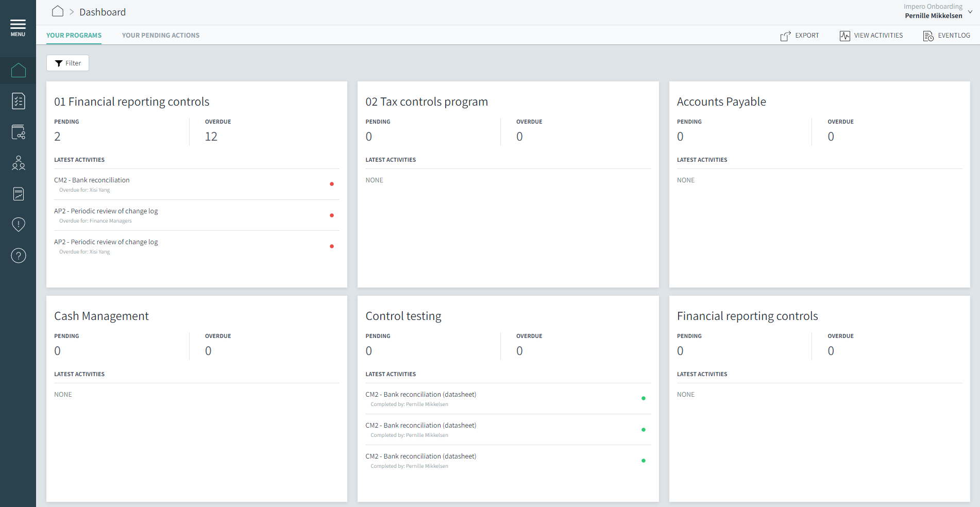Open Cash Management program title
The image size is (980, 507).
pos(102,316)
